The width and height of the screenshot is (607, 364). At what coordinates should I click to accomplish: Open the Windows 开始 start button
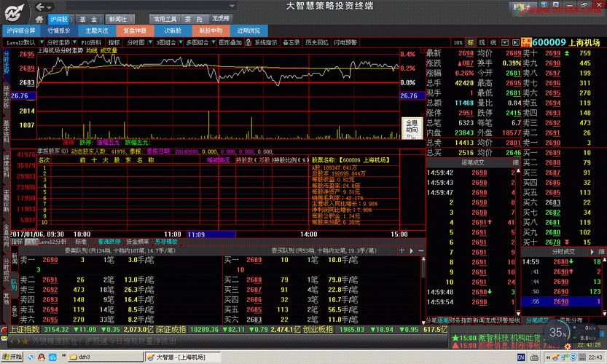click(x=12, y=357)
